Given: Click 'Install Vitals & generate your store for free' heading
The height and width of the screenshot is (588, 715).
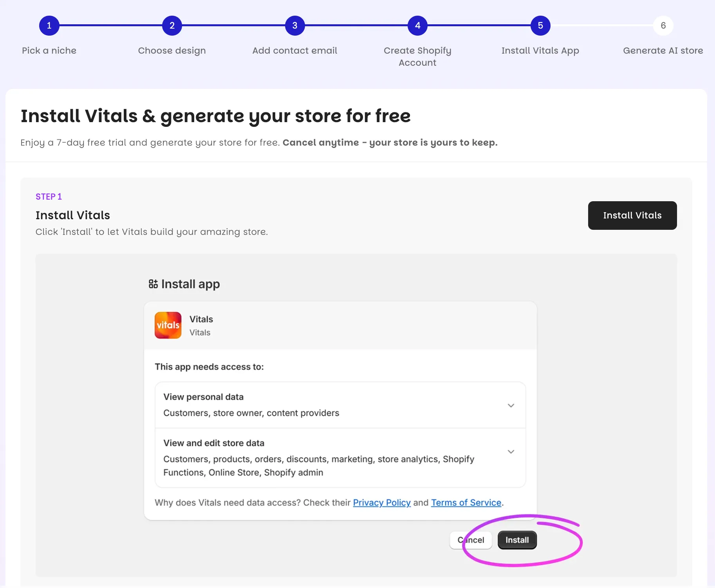Looking at the screenshot, I should pyautogui.click(x=216, y=116).
